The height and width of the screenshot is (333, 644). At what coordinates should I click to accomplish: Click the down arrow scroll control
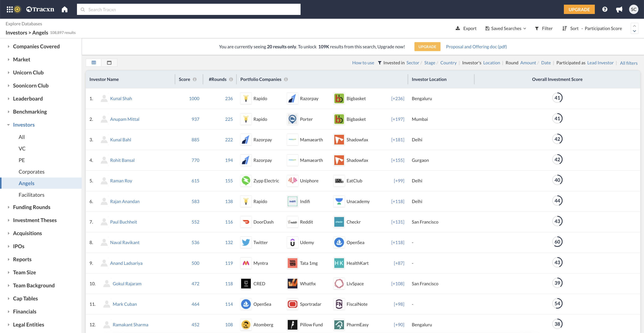(634, 31)
